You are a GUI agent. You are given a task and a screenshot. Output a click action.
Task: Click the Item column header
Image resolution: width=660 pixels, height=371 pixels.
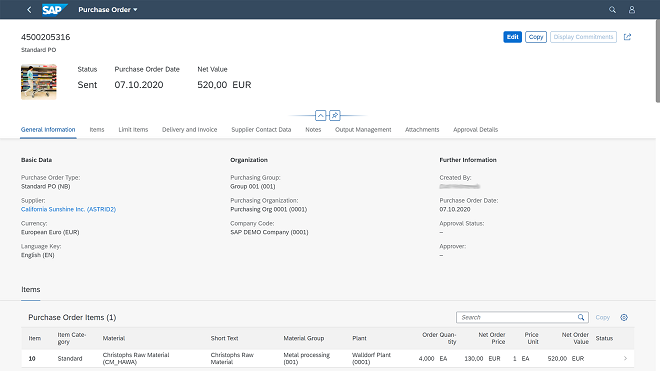pyautogui.click(x=35, y=338)
